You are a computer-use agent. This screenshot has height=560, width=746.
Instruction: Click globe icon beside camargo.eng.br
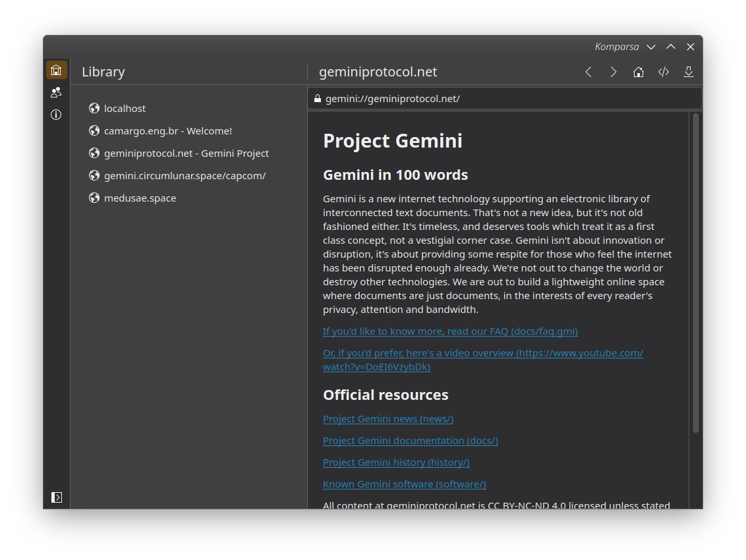pyautogui.click(x=94, y=131)
